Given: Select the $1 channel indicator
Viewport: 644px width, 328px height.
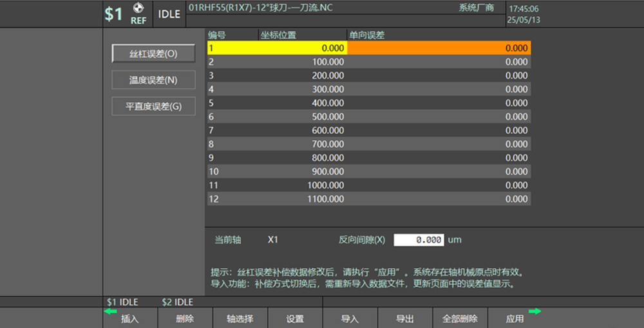Looking at the screenshot, I should [x=114, y=14].
